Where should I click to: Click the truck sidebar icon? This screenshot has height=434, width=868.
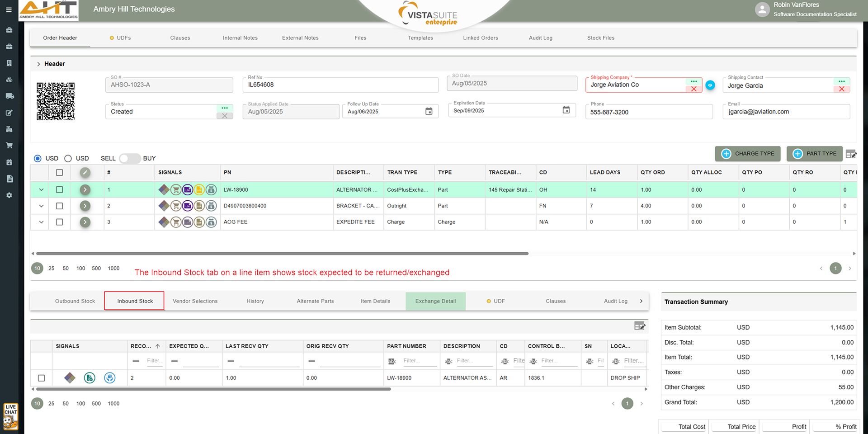click(9, 96)
